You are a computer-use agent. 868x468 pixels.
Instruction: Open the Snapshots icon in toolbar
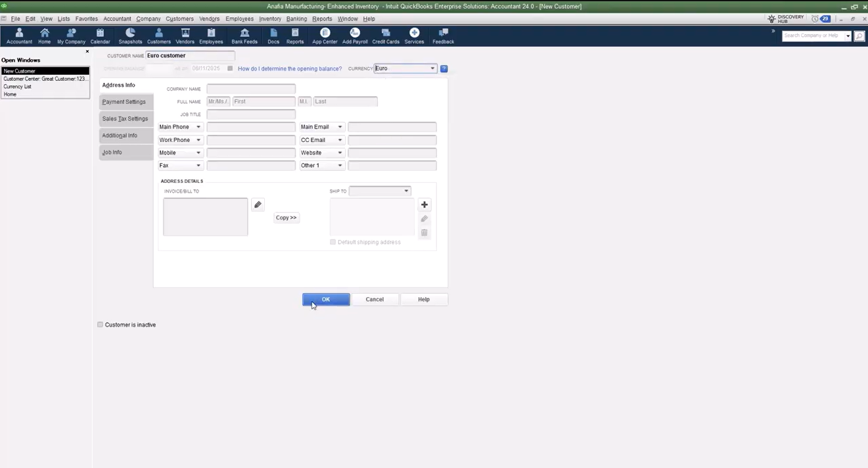(x=130, y=35)
